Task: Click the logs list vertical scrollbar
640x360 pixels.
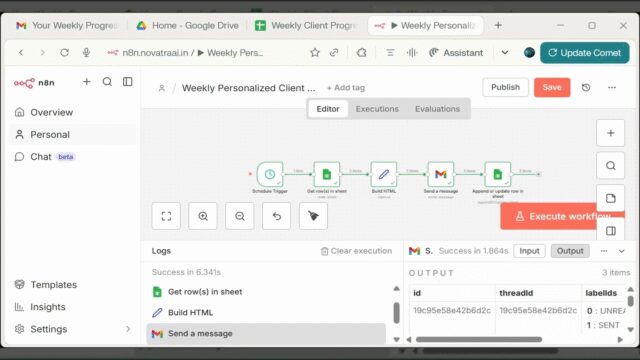Action: 396,313
